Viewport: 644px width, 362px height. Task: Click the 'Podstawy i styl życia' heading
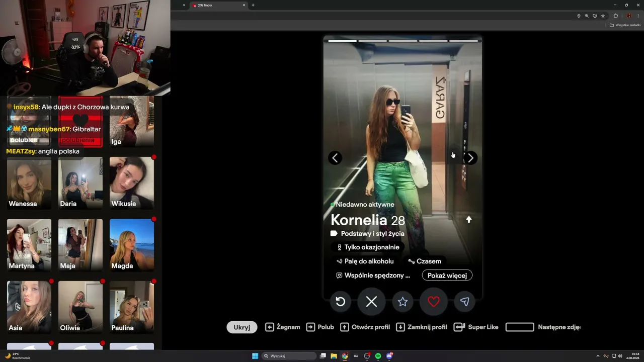click(372, 233)
